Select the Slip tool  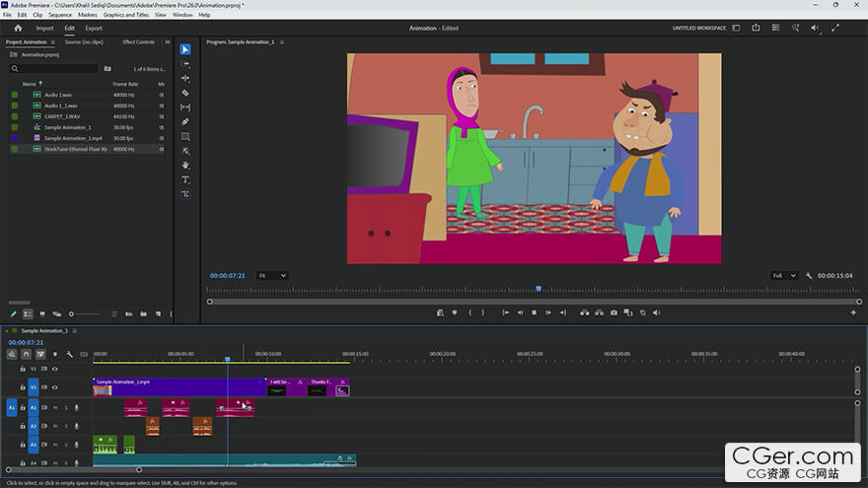pyautogui.click(x=185, y=107)
